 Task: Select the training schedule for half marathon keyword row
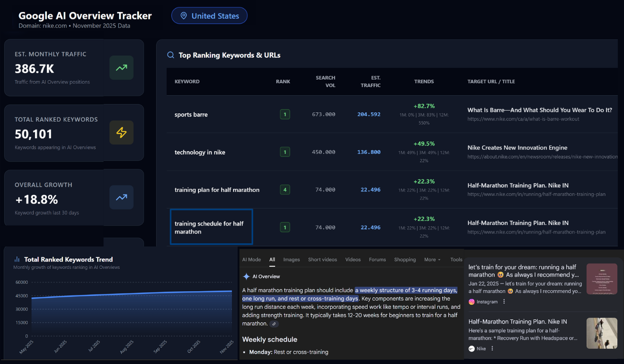211,227
